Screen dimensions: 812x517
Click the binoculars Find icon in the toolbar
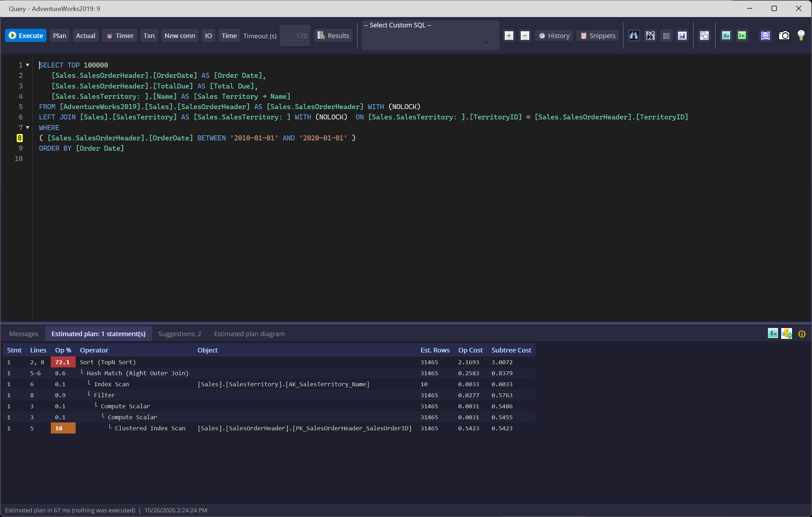tap(634, 36)
